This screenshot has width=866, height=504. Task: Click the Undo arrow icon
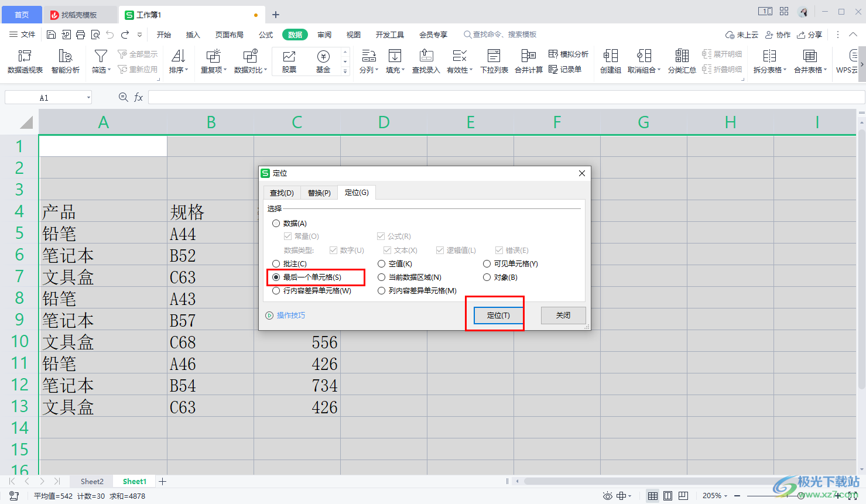point(110,35)
